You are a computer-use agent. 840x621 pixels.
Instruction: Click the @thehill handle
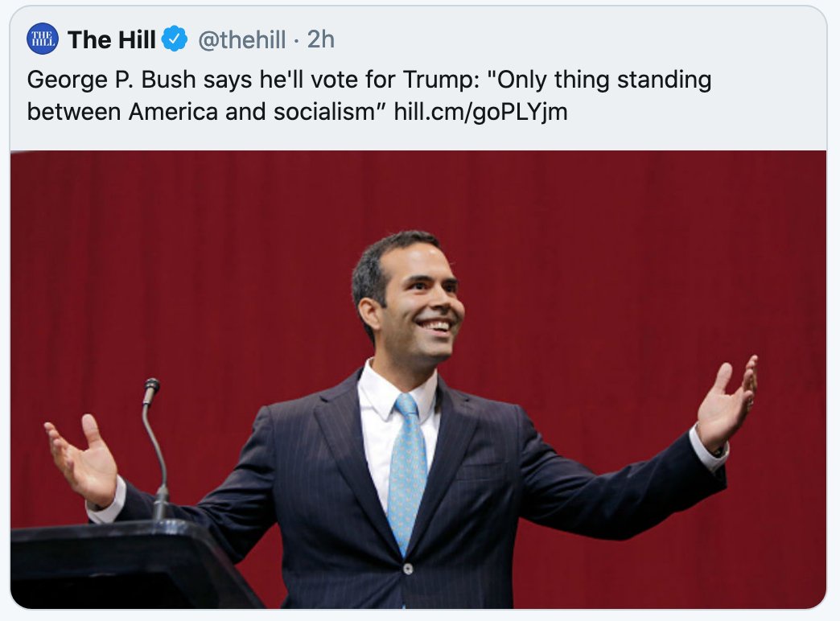241,39
